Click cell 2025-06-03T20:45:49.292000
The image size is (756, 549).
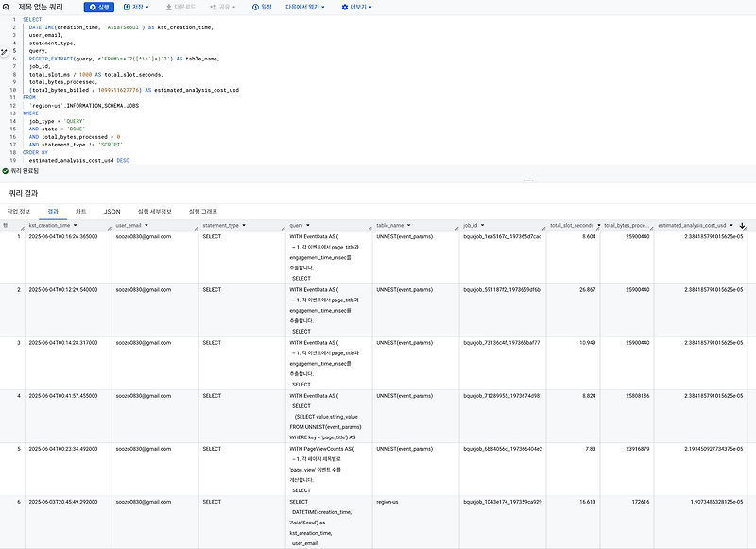[x=63, y=502]
